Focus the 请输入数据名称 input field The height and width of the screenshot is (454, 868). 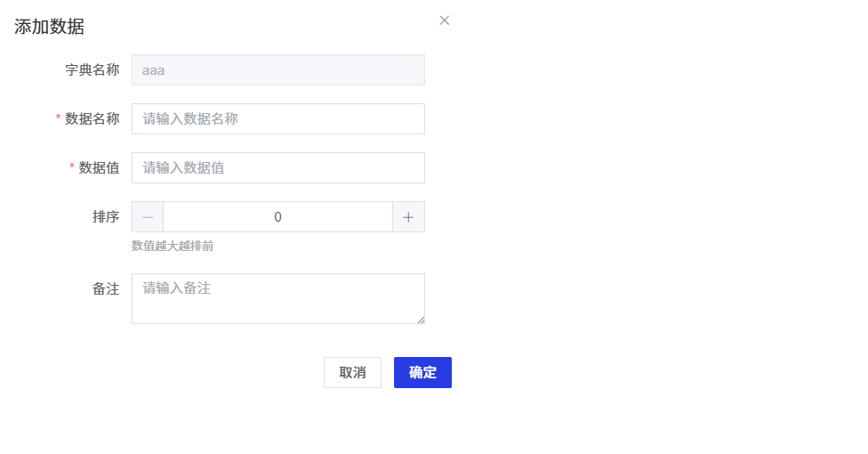pos(277,118)
